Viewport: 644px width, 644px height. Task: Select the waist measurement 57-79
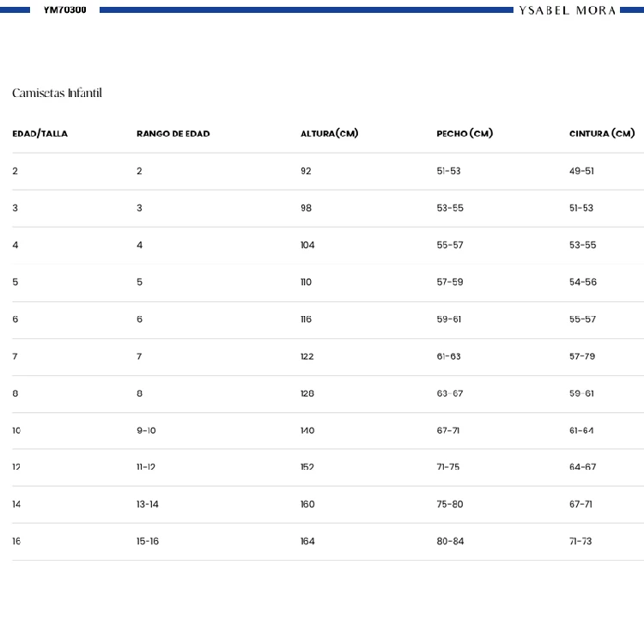581,356
